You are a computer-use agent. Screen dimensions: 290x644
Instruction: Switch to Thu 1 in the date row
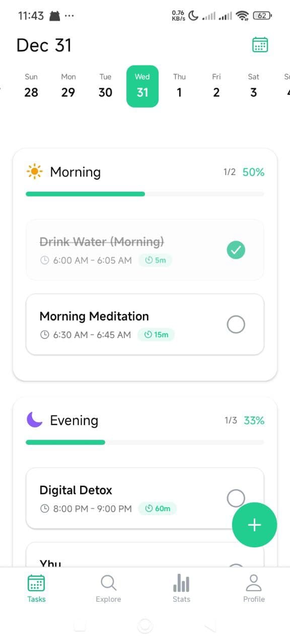click(x=179, y=86)
